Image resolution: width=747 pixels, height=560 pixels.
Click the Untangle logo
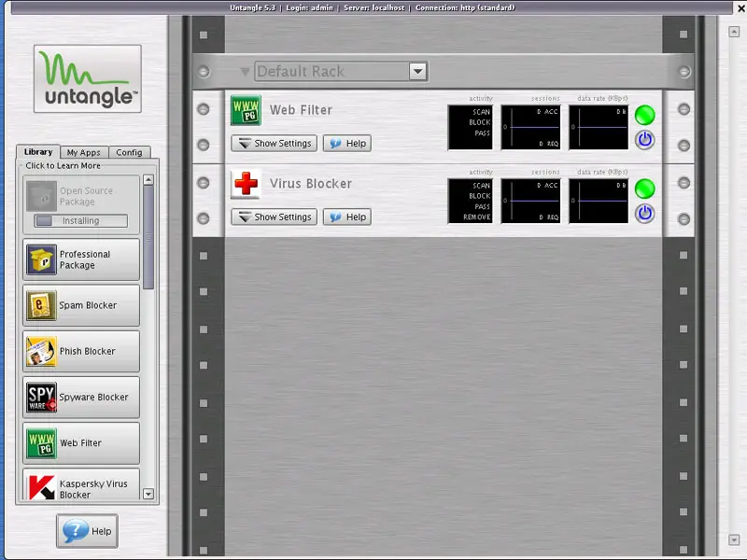click(x=88, y=79)
